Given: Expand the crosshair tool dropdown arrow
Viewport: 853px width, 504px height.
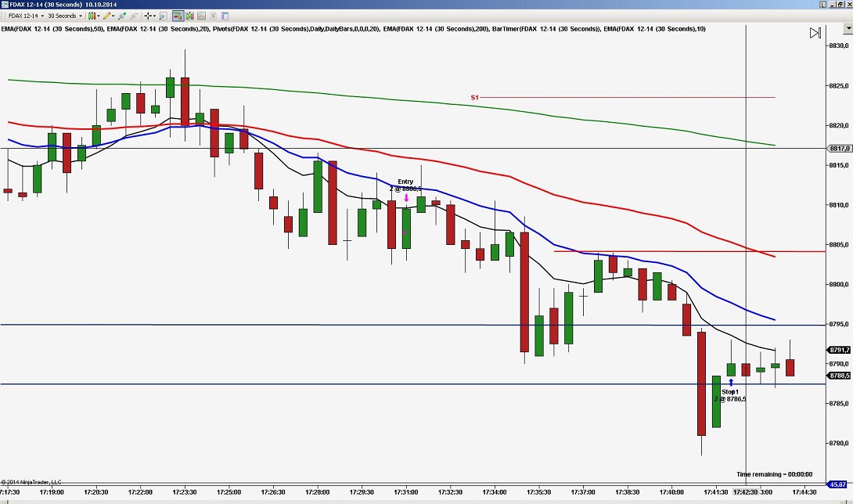Looking at the screenshot, I should [x=154, y=16].
